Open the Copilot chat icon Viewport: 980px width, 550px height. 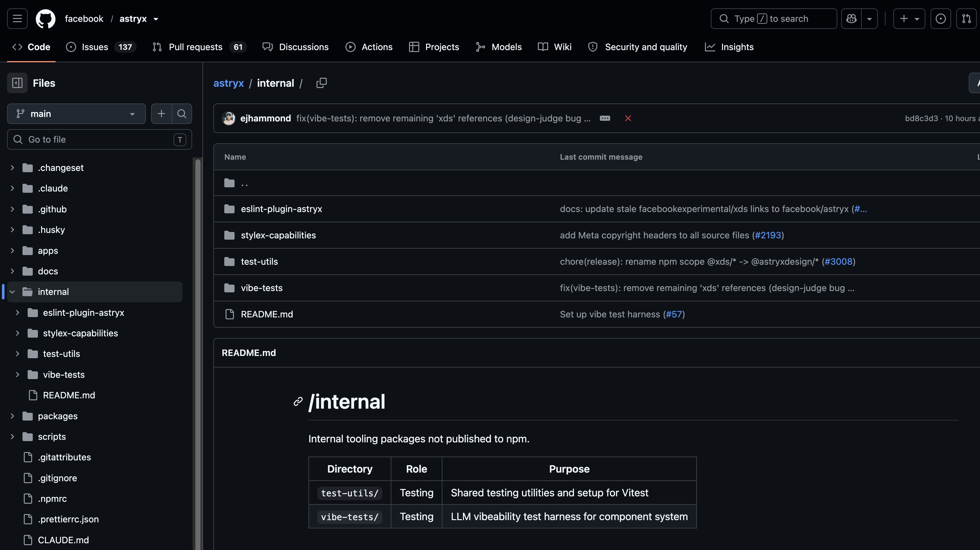(851, 19)
